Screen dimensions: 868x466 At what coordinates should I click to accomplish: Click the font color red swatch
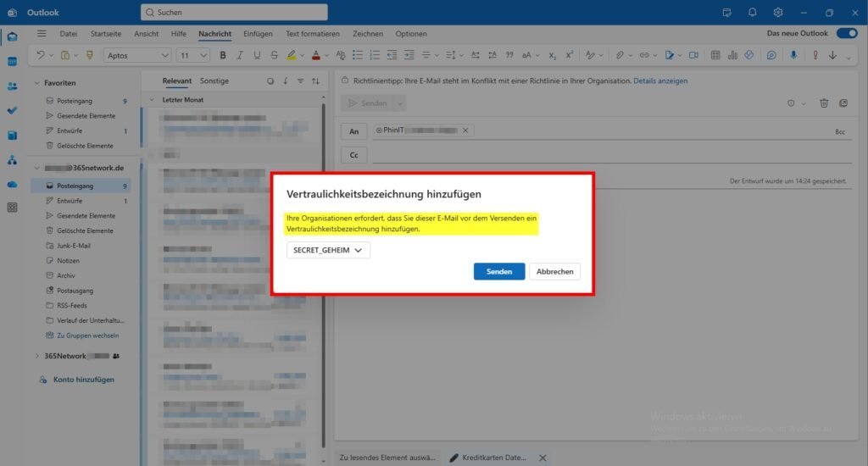(315, 55)
